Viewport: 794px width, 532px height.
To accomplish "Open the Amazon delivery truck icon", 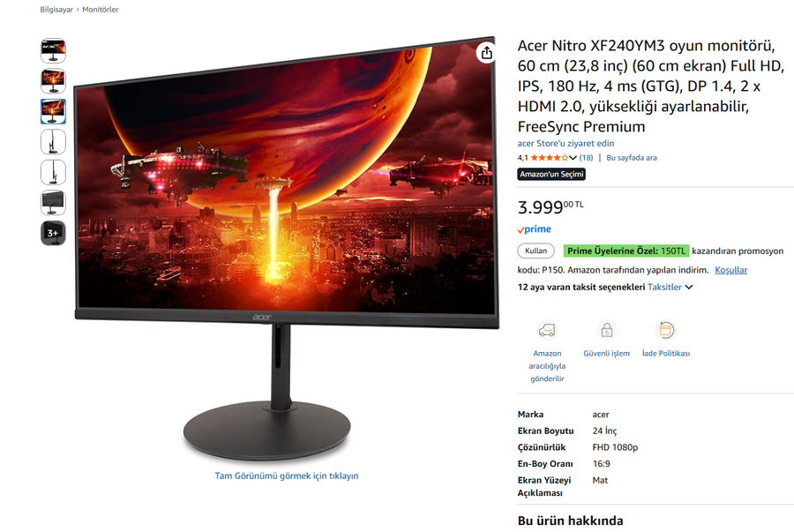I will 547,330.
